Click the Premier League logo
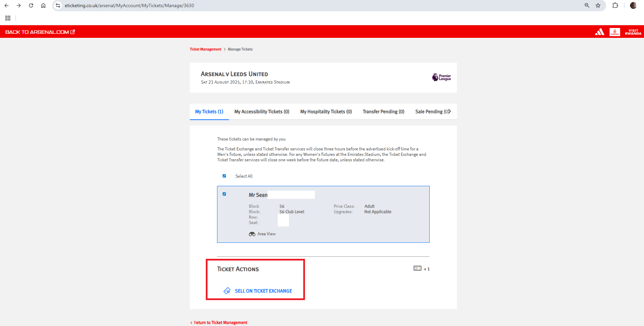644x326 pixels. point(441,77)
